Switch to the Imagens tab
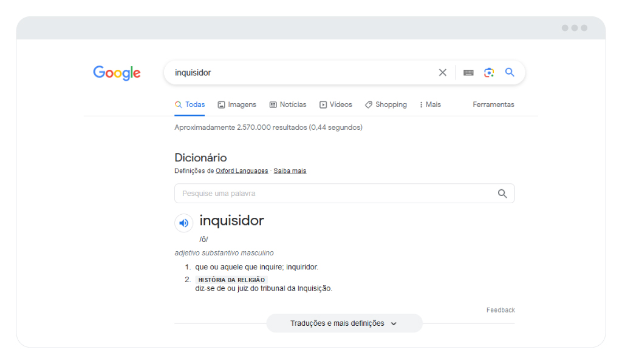The height and width of the screenshot is (364, 622). click(237, 104)
